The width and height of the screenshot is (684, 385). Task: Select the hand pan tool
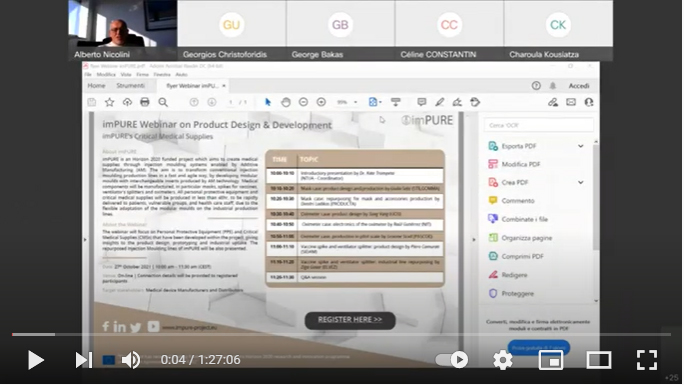pyautogui.click(x=286, y=102)
